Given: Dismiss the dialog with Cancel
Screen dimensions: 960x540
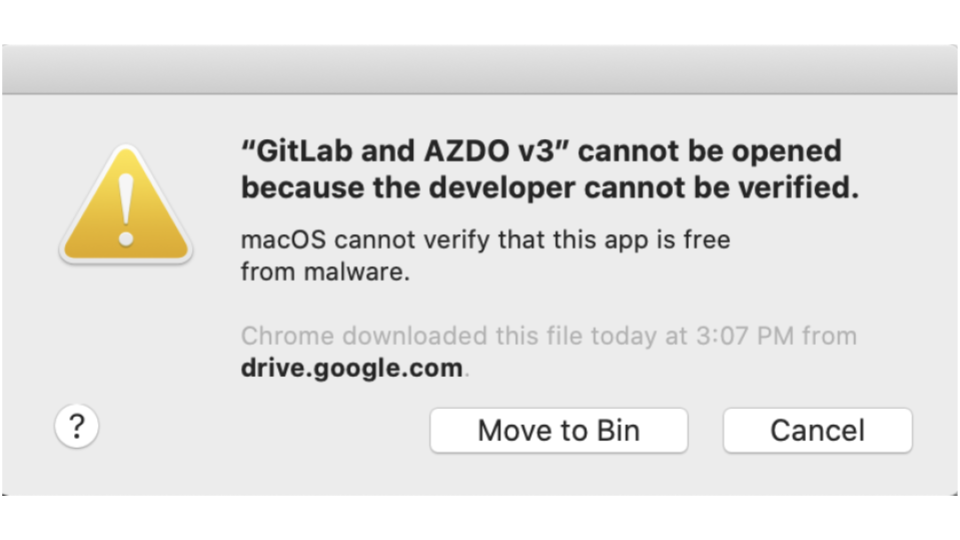Looking at the screenshot, I should point(817,430).
